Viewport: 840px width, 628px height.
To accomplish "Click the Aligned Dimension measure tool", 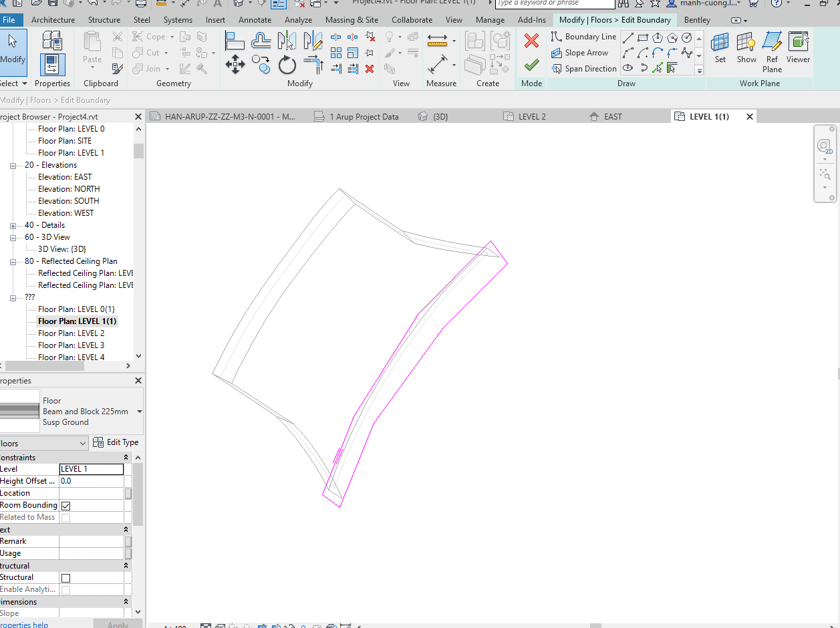I will 438,65.
